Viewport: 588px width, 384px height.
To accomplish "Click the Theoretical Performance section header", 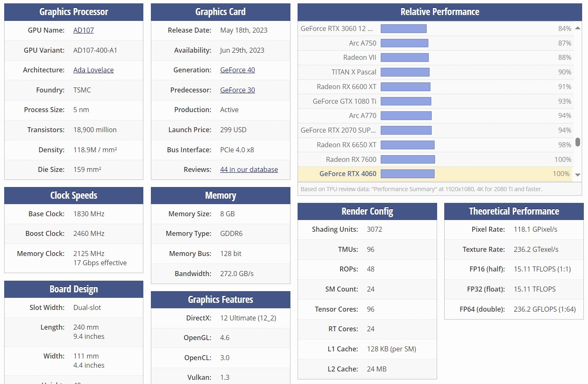I will point(514,211).
